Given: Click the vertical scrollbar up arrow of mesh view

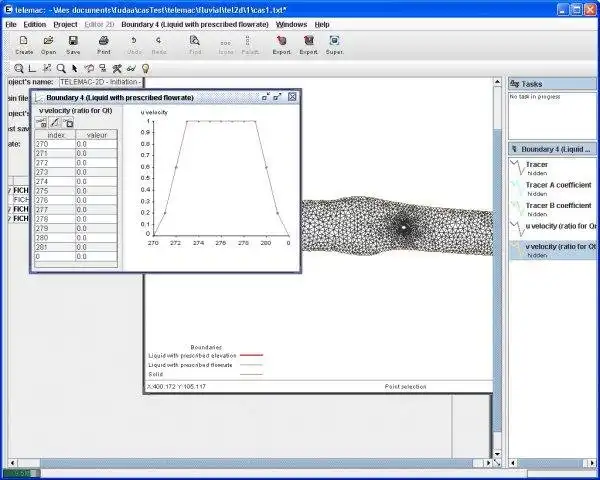Looking at the screenshot, I should pos(497,82).
